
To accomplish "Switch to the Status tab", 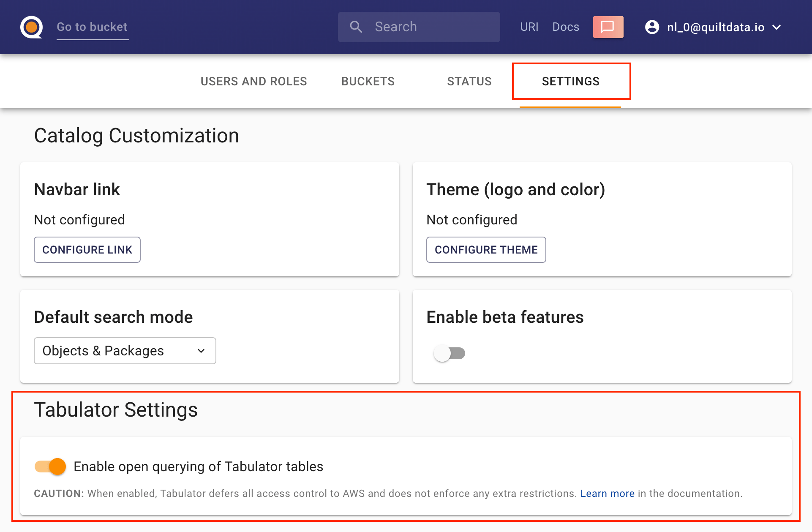I will point(469,81).
